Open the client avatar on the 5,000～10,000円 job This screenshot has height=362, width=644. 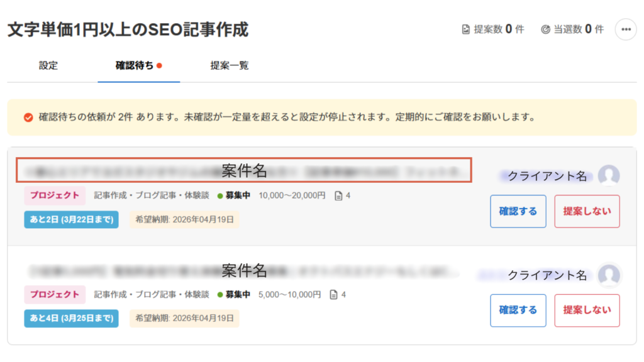pos(609,275)
